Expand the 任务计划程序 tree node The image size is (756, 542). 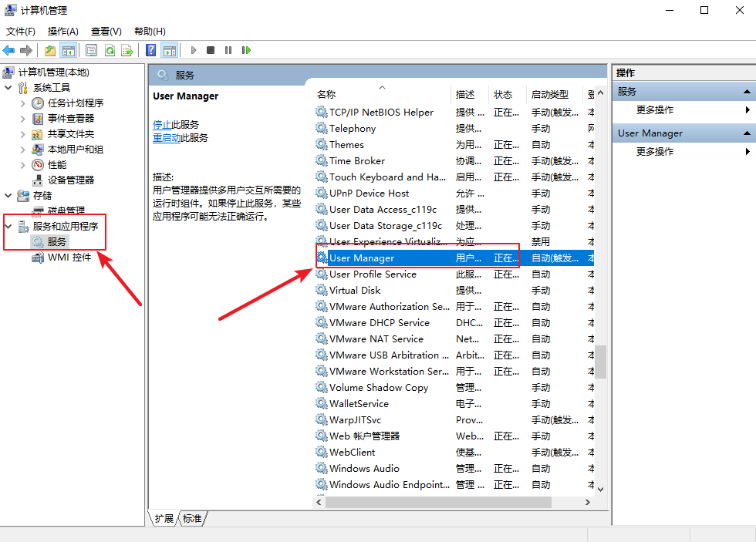(22, 103)
